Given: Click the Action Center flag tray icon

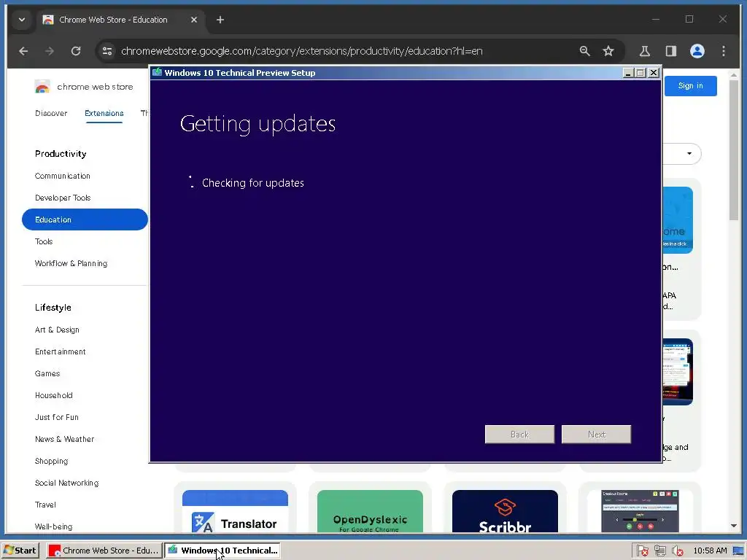Looking at the screenshot, I should pos(642,551).
